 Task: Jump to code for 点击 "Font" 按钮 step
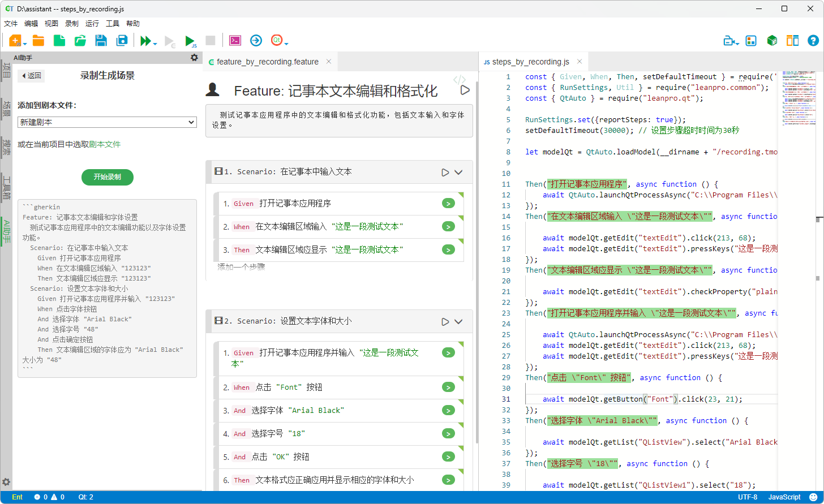pos(448,387)
